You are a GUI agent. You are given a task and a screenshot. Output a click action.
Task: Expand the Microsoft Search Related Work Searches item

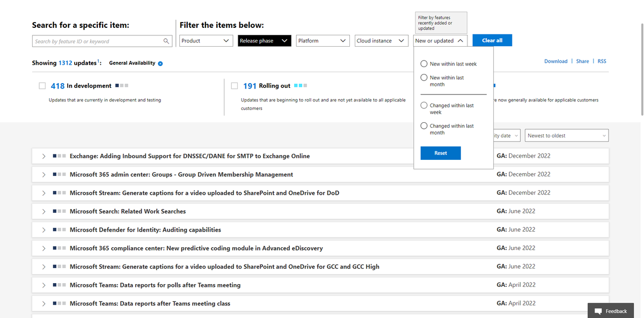(x=44, y=212)
